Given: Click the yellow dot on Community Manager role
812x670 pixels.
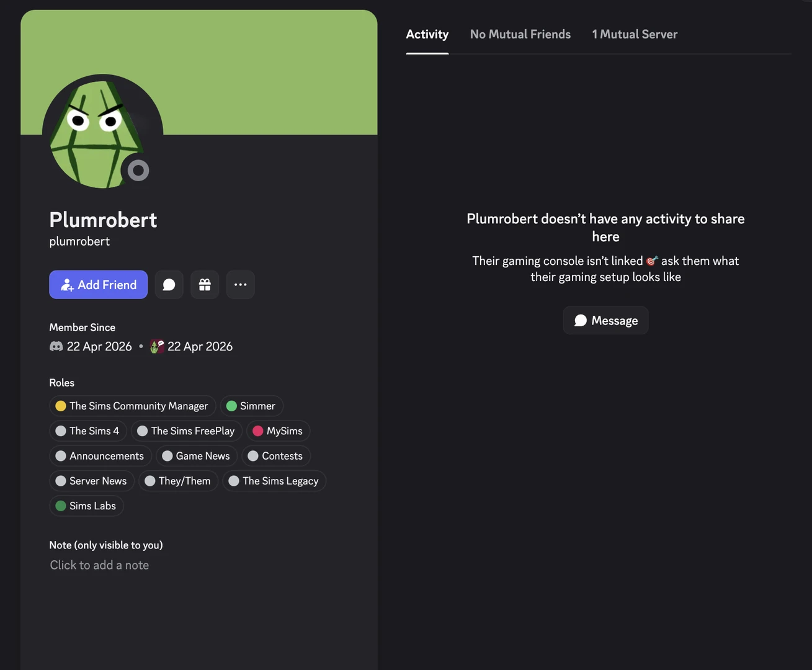Looking at the screenshot, I should pos(60,406).
